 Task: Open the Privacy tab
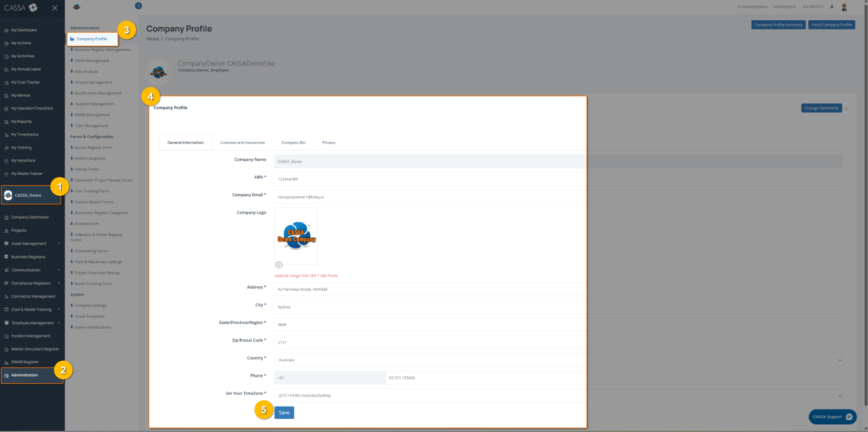(x=329, y=142)
